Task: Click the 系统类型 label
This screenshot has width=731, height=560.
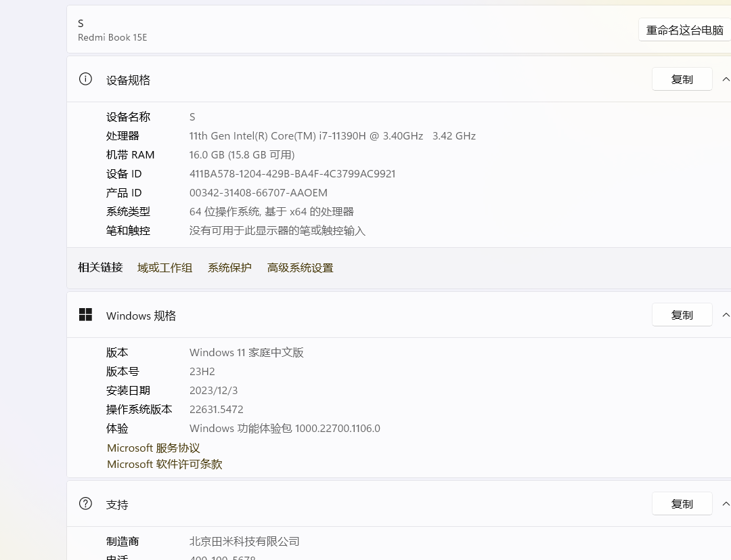Action: point(128,212)
